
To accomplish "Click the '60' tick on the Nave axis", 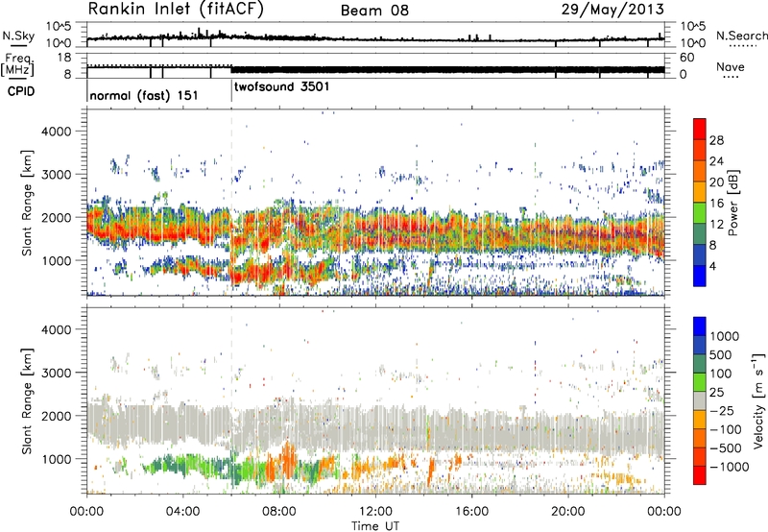I will point(687,58).
